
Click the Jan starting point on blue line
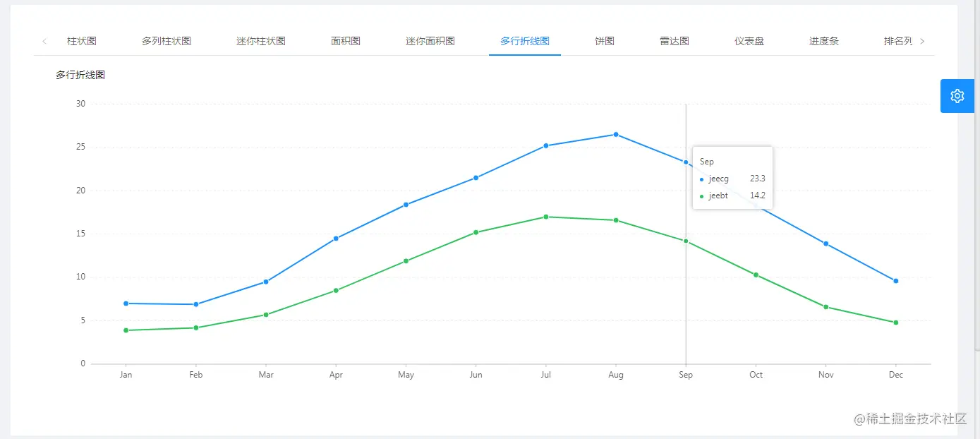click(126, 303)
